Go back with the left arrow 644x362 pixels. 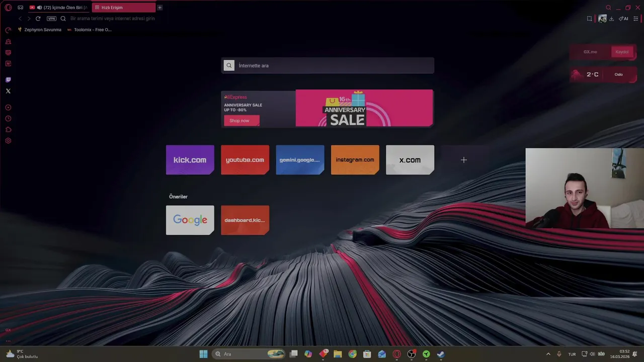(x=20, y=19)
